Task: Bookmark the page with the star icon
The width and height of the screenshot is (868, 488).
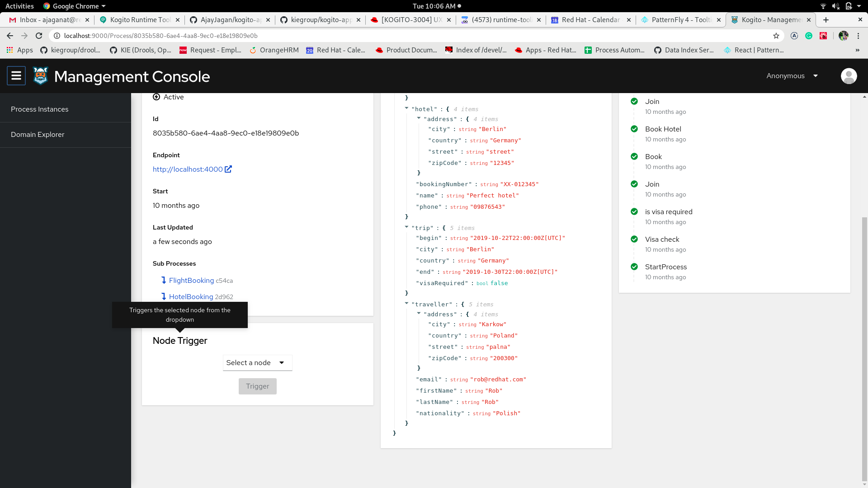Action: (776, 36)
